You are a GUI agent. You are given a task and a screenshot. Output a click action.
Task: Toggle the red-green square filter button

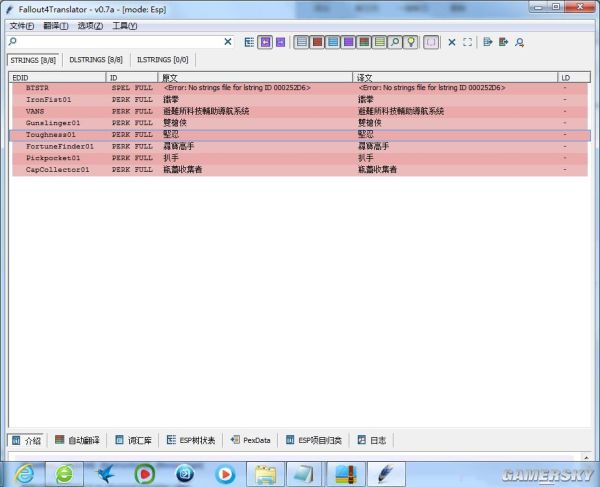pos(364,42)
